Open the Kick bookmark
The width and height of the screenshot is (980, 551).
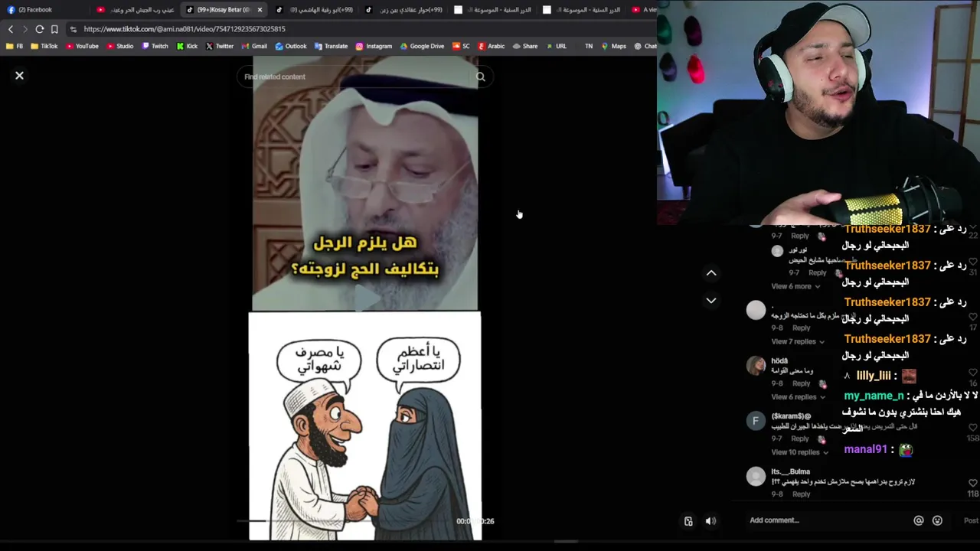(187, 46)
